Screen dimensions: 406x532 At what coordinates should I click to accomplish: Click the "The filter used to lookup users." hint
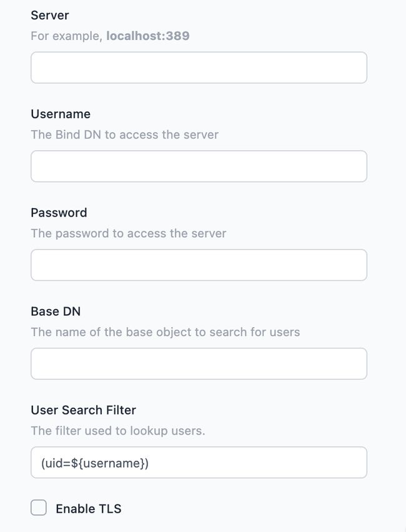117,430
